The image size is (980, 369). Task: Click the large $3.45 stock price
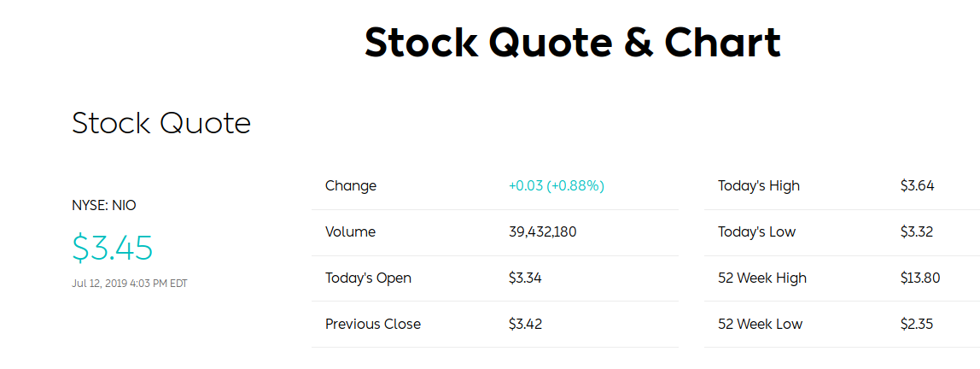[x=113, y=247]
